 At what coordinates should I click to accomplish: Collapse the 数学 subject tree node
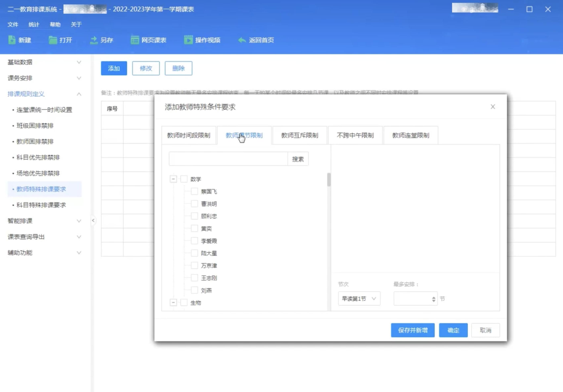pos(173,179)
